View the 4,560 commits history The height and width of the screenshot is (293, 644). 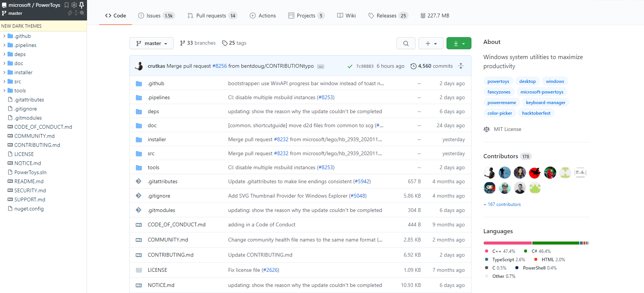[x=431, y=66]
